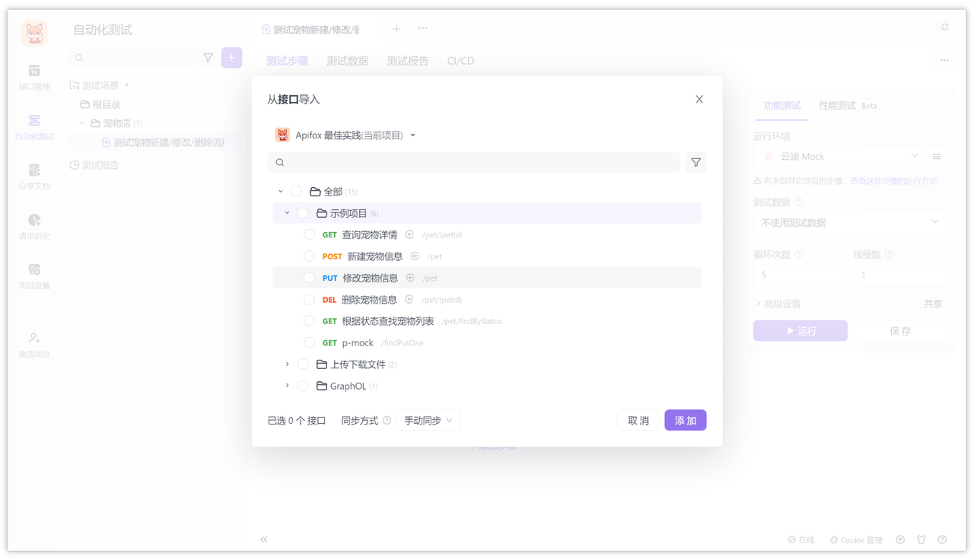Check the DEL 删除宠物信息 checkbox
Viewport: 974px width, 560px height.
tap(309, 300)
